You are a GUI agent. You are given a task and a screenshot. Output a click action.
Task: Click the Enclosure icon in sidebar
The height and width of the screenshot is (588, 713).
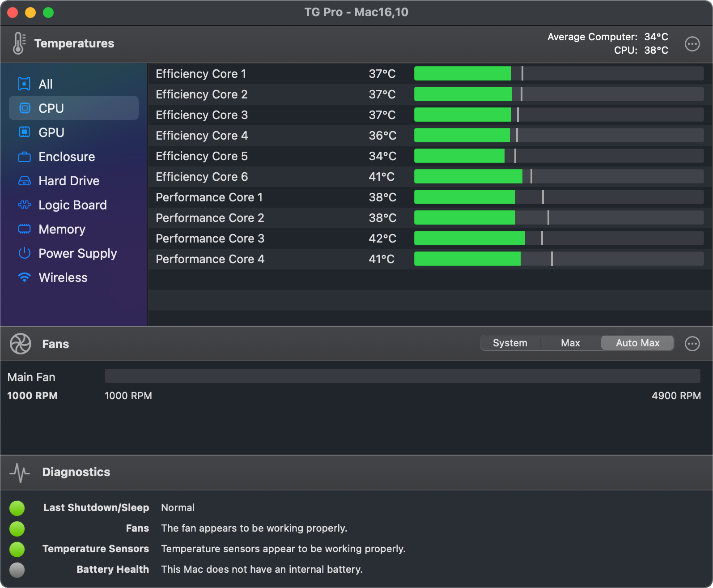click(x=25, y=157)
